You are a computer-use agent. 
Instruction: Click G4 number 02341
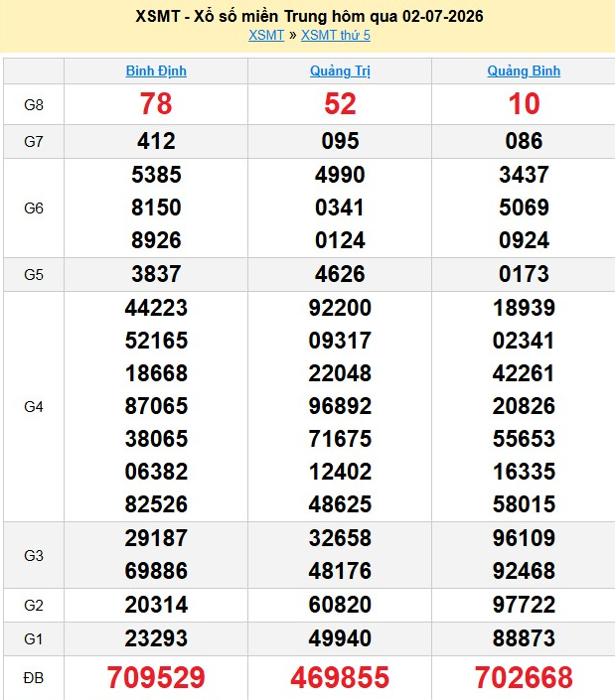pos(524,341)
